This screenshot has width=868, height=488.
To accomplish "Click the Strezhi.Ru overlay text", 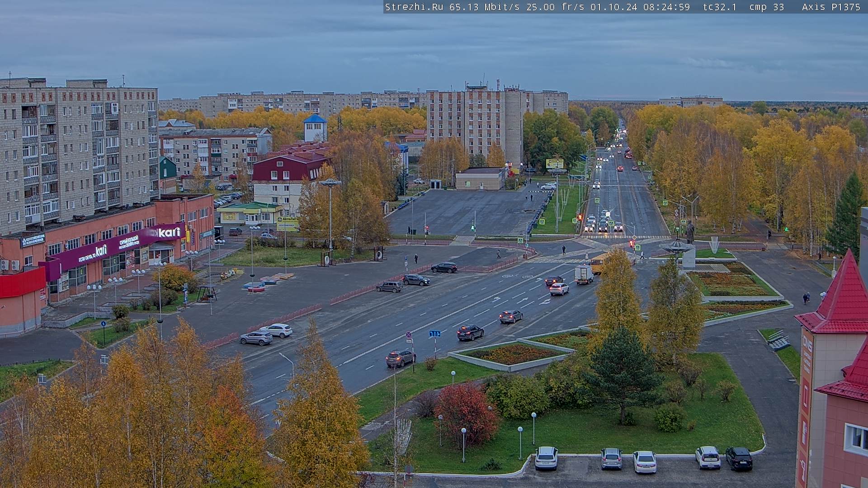I will pos(414,7).
